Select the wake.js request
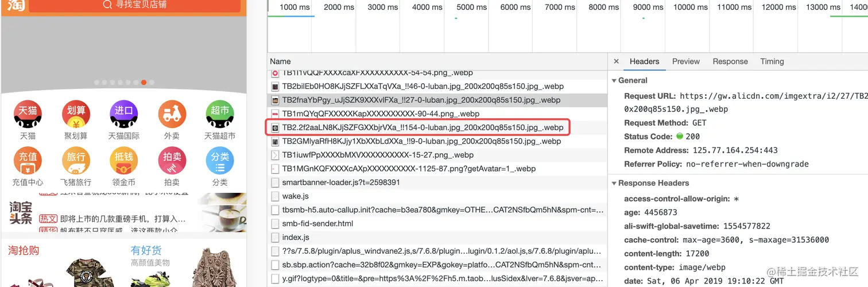 point(438,196)
